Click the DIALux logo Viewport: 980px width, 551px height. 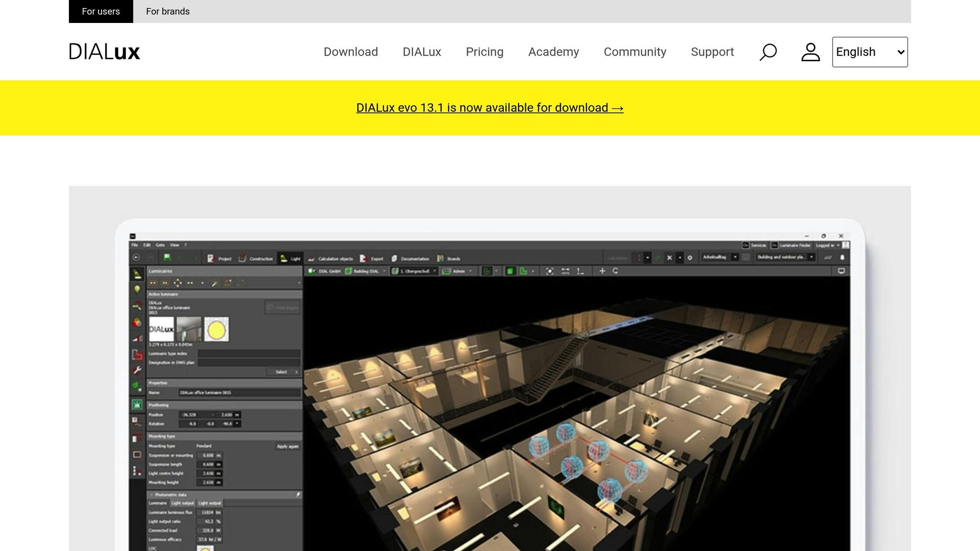coord(104,52)
